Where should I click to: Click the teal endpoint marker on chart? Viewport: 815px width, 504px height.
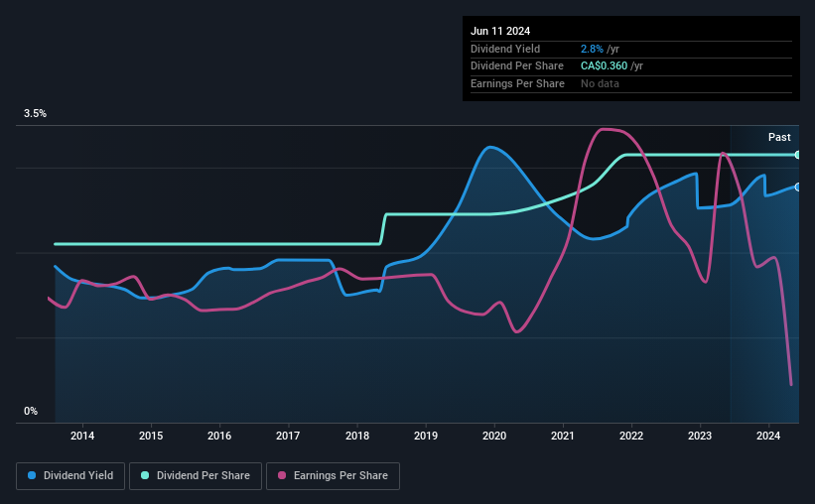coord(798,155)
